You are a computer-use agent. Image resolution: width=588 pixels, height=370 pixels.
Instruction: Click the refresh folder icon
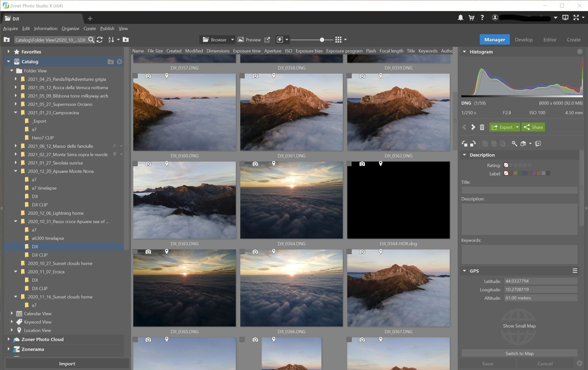pos(100,40)
